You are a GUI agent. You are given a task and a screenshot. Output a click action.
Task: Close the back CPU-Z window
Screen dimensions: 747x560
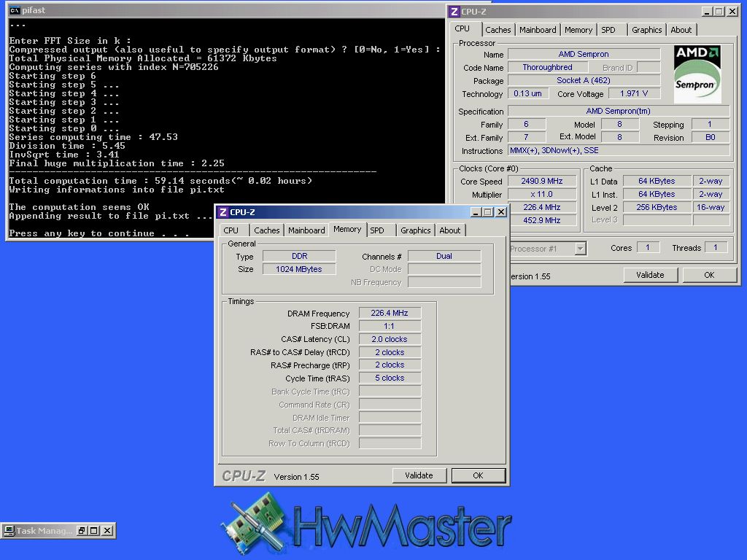tap(732, 12)
